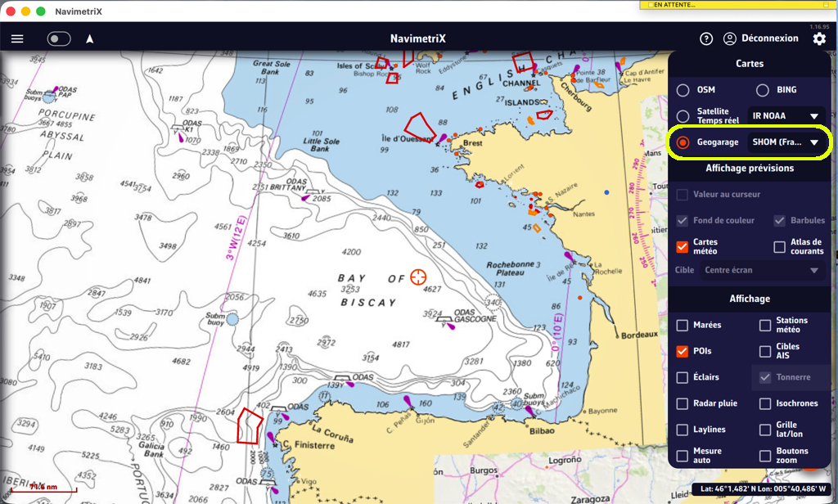This screenshot has width=838, height=504.
Task: Click the Cartes section heading
Action: [x=750, y=64]
